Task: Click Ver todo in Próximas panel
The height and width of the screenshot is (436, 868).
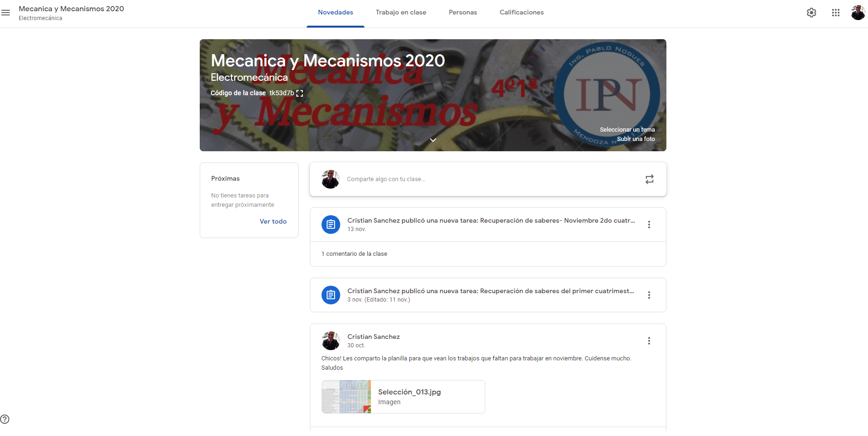Action: click(273, 222)
